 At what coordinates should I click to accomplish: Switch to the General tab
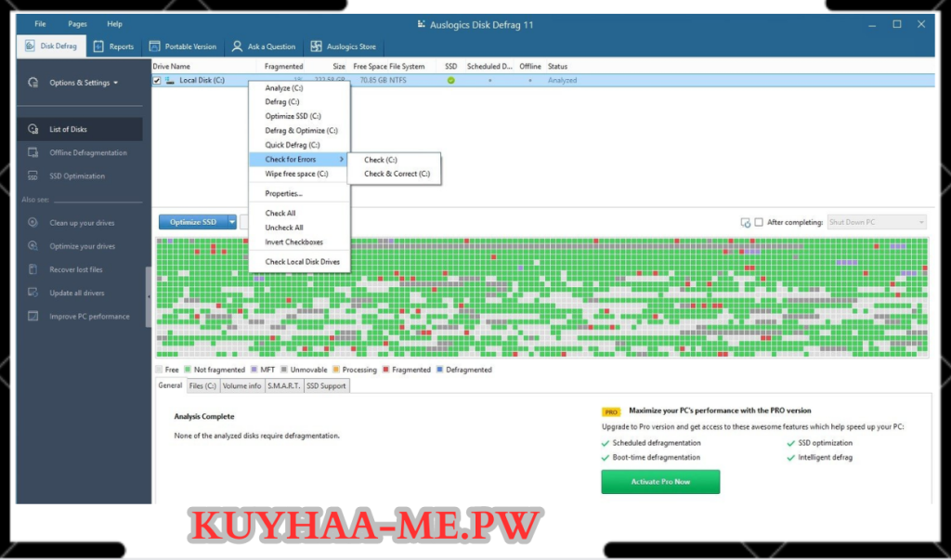[170, 385]
